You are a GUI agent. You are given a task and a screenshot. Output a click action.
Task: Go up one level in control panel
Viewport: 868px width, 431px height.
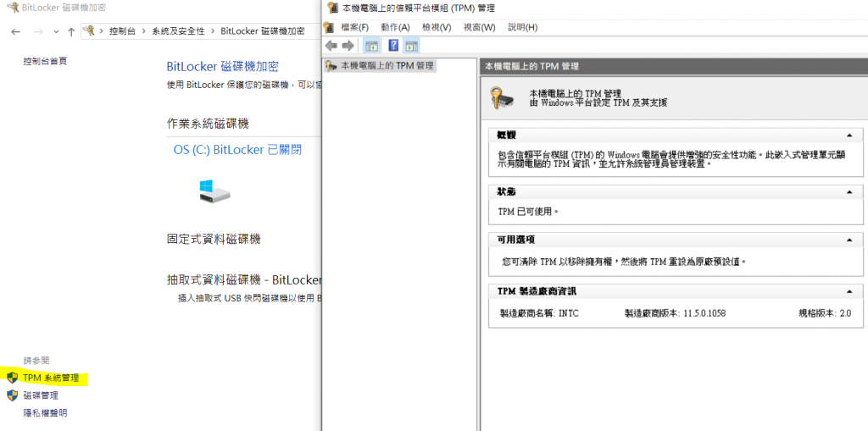71,31
